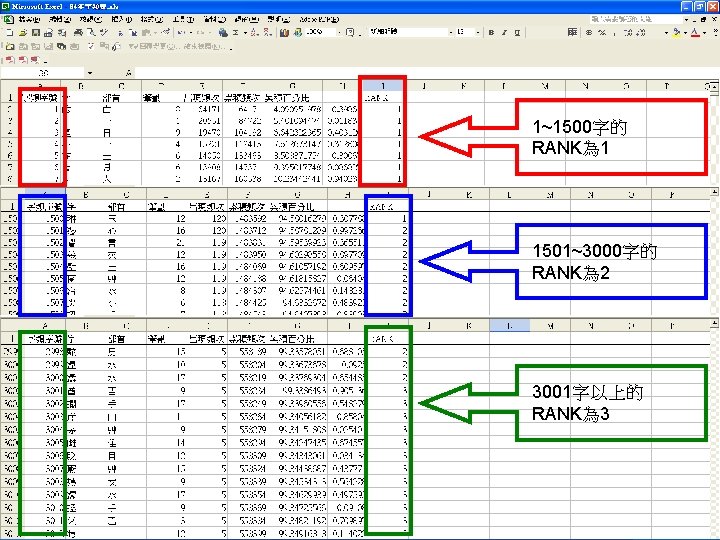Click the Copy icon in the toolbar
The height and width of the screenshot is (540, 720).
point(133,33)
